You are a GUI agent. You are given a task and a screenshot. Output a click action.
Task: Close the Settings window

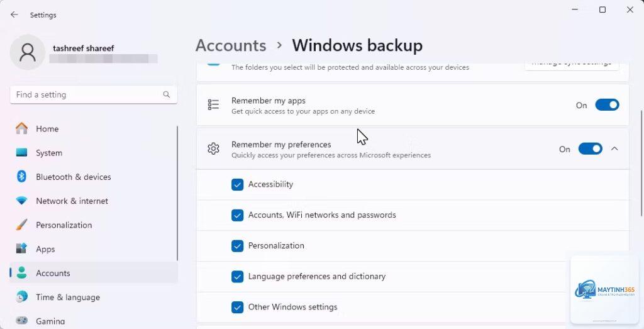coord(630,10)
